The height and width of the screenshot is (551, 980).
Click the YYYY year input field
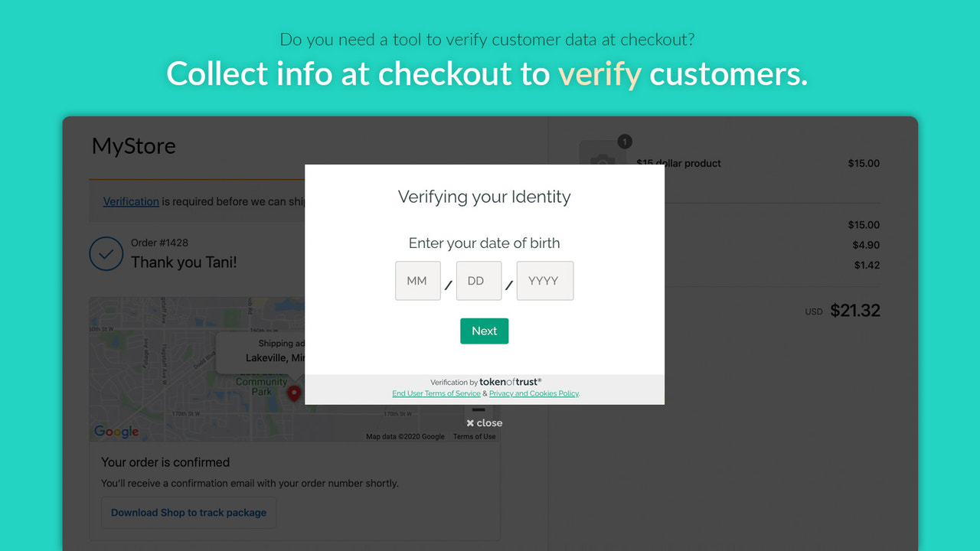[545, 281]
